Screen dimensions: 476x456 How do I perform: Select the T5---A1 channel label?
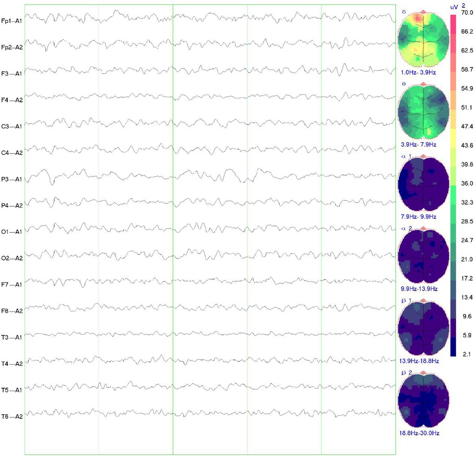(x=12, y=390)
